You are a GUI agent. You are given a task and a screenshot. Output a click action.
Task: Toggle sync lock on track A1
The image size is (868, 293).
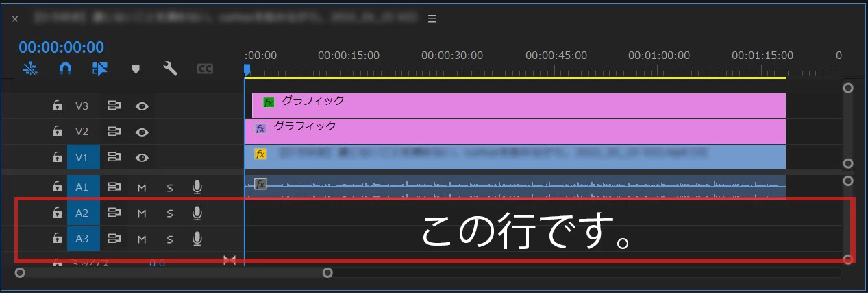(x=114, y=187)
